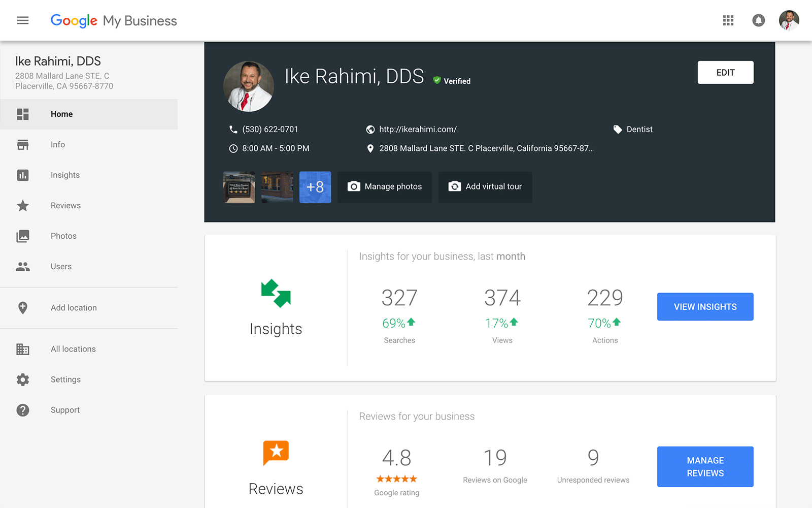
Task: Click the Dentist category label
Action: click(x=639, y=130)
